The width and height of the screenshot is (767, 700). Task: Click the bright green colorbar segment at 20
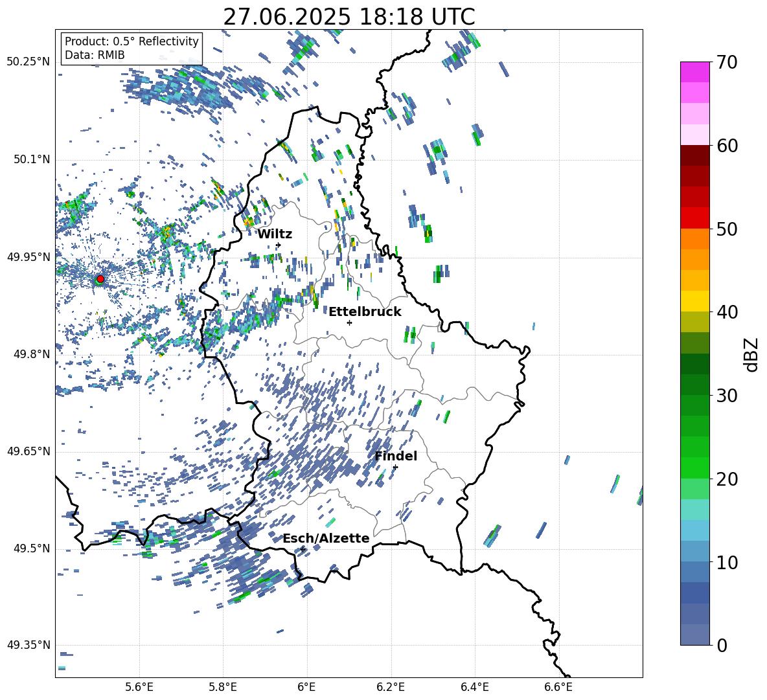[x=694, y=468]
